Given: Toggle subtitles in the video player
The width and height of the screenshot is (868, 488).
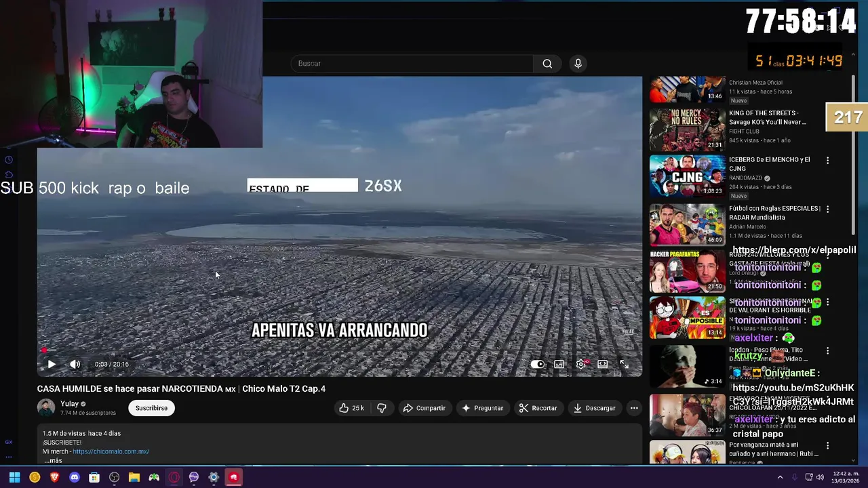Looking at the screenshot, I should click(x=559, y=364).
